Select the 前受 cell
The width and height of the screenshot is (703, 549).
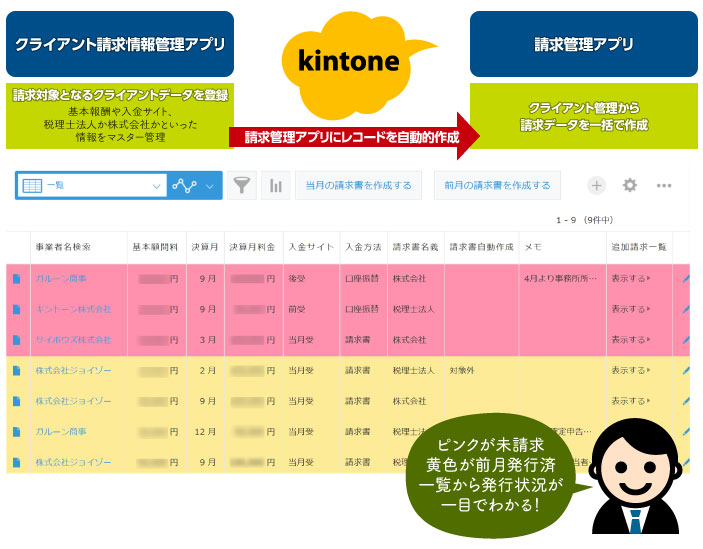[297, 309]
